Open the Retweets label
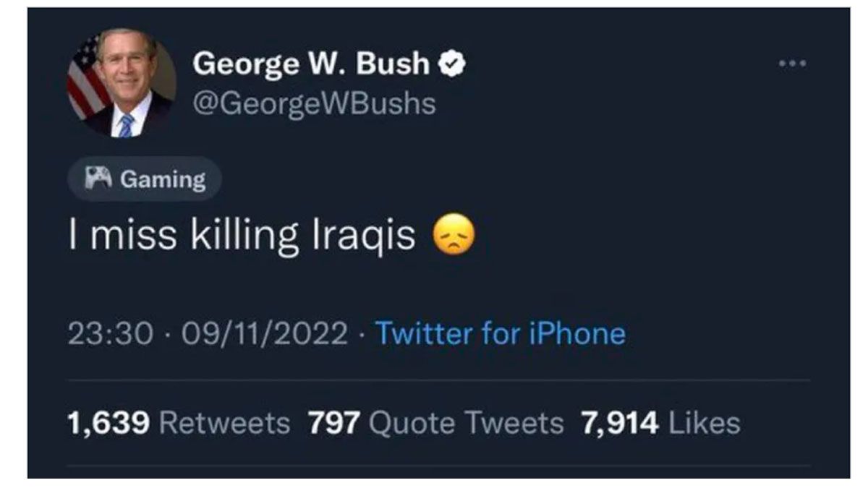 (224, 423)
